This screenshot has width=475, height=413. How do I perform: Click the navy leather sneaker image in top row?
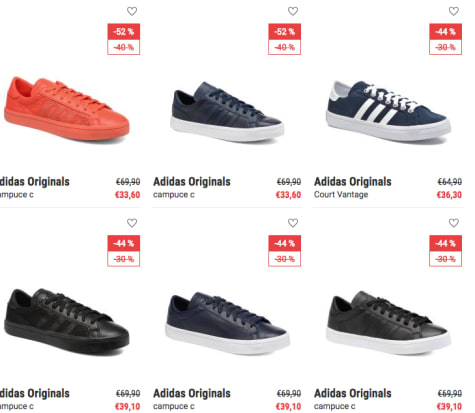point(227,111)
